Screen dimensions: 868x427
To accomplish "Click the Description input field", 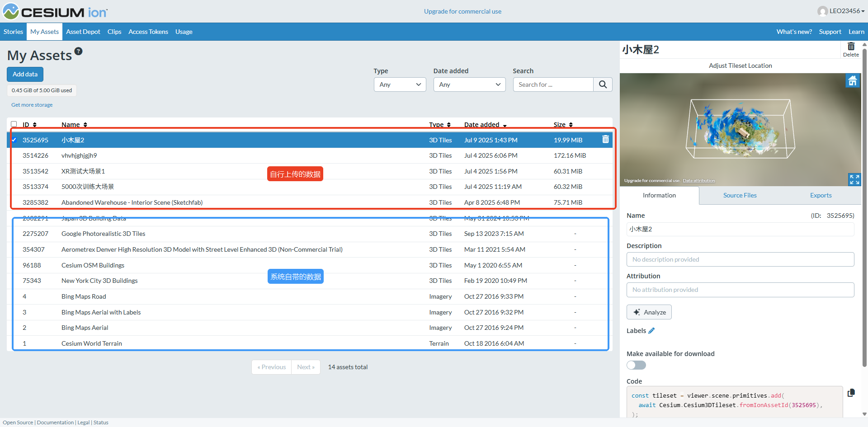I will click(740, 259).
